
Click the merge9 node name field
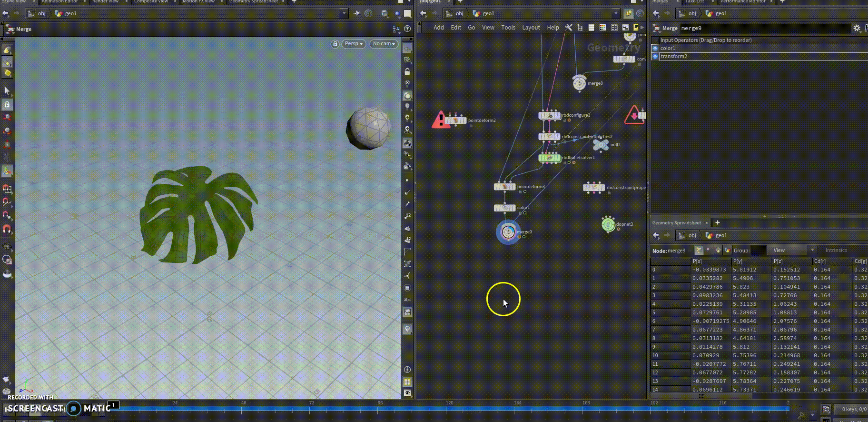point(765,28)
